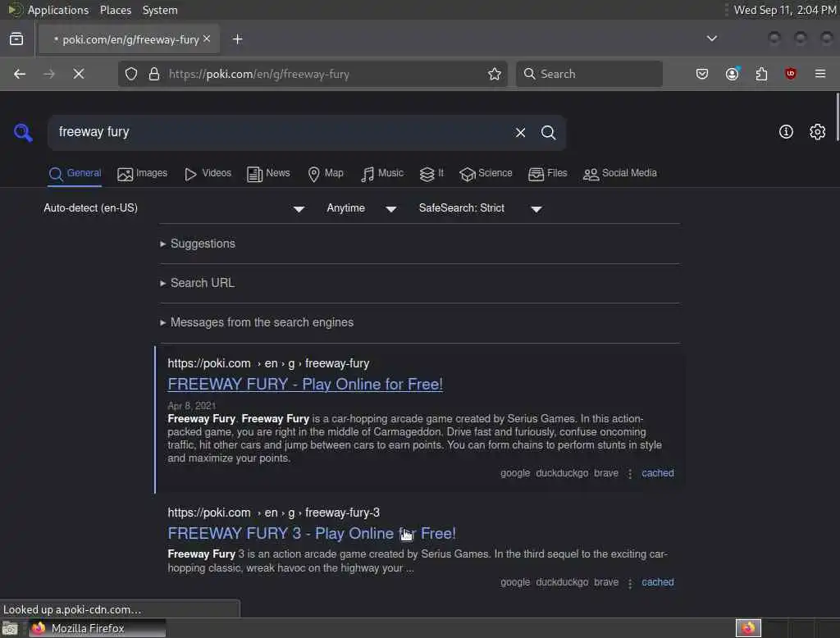
Task: Open a new browser tab
Action: (238, 39)
